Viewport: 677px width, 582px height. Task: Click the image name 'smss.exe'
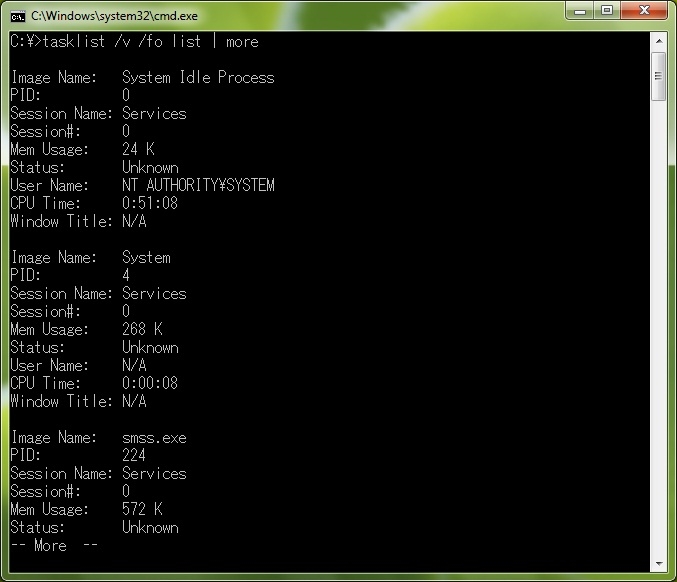154,438
